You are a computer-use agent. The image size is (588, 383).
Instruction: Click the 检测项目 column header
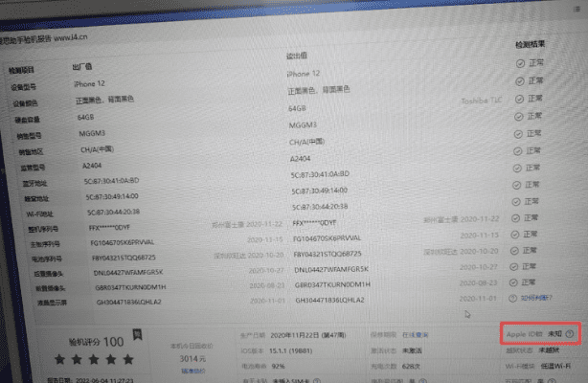(x=21, y=70)
